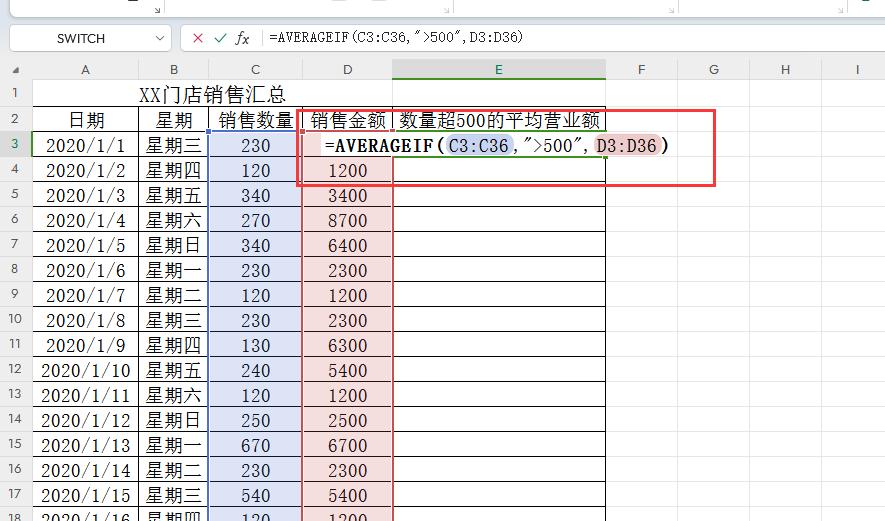
Task: Click the 销售数量 header cell
Action: 256,120
